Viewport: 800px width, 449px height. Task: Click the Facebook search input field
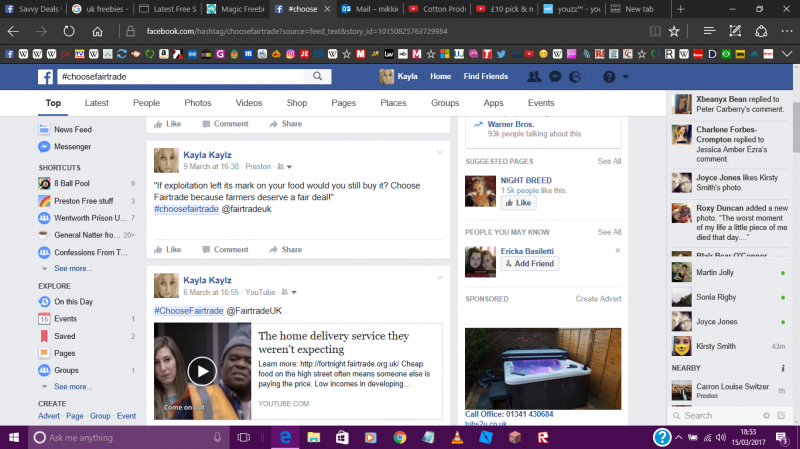pos(182,77)
